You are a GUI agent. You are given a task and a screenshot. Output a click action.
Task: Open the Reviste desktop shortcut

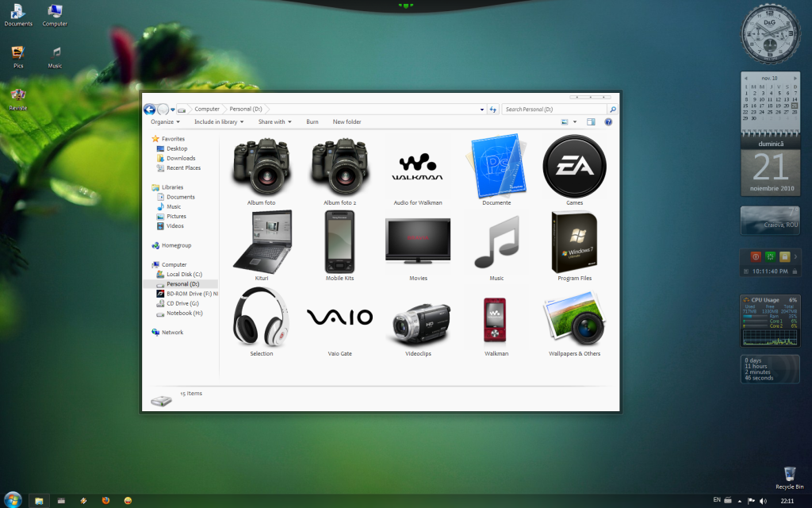(18, 98)
